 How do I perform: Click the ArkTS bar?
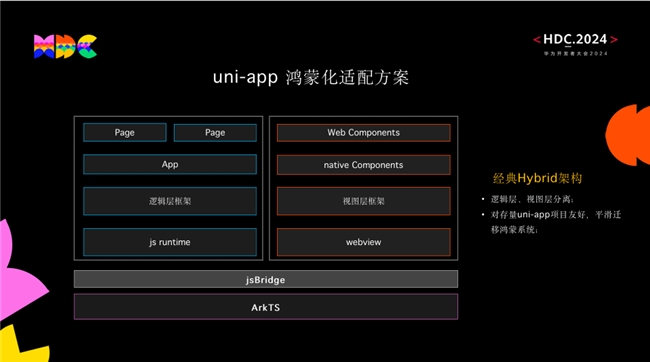coord(266,307)
